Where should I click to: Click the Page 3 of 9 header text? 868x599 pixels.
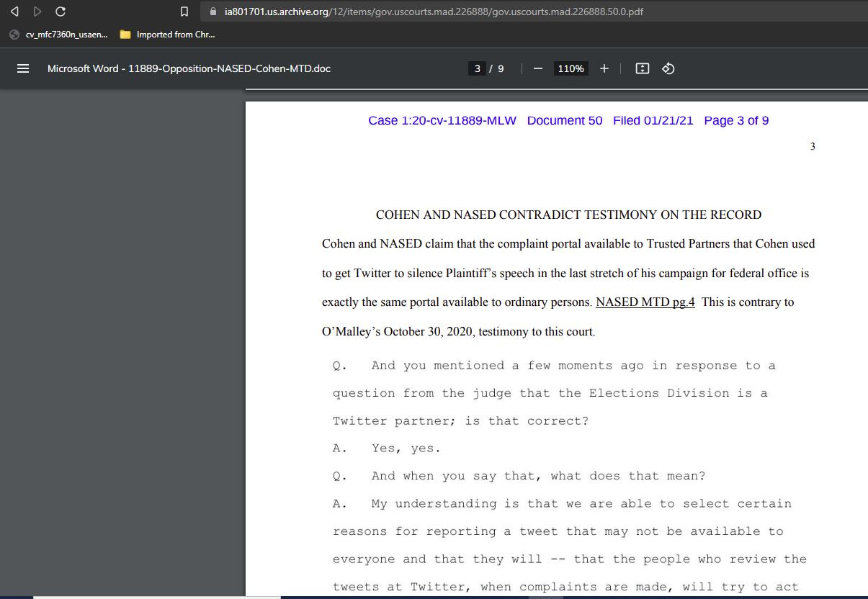tap(736, 121)
